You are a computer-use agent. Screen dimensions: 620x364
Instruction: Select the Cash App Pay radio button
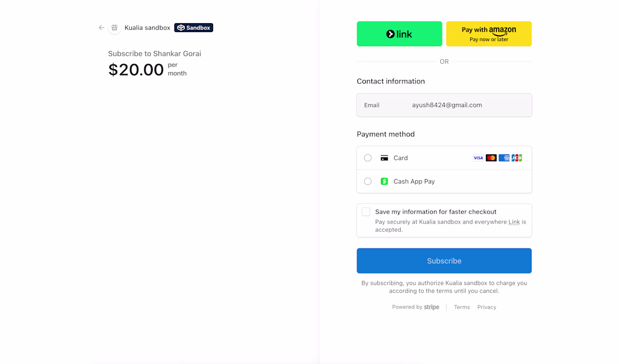(x=368, y=181)
